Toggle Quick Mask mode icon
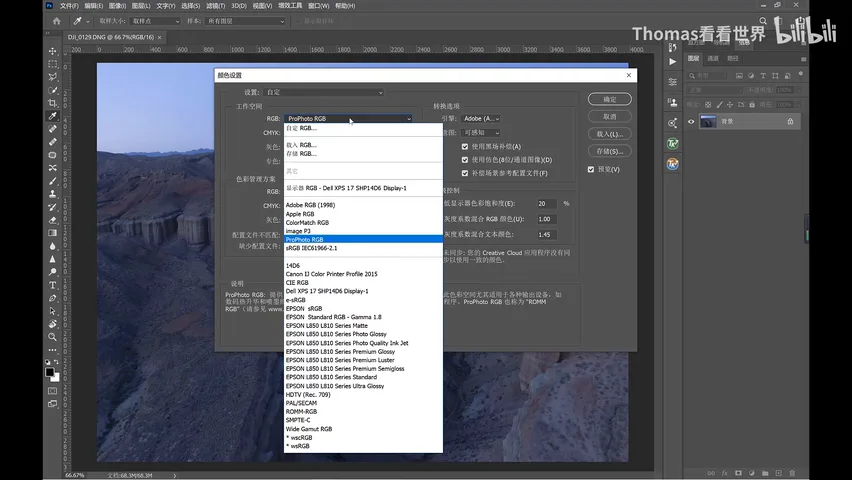 pyautogui.click(x=53, y=391)
